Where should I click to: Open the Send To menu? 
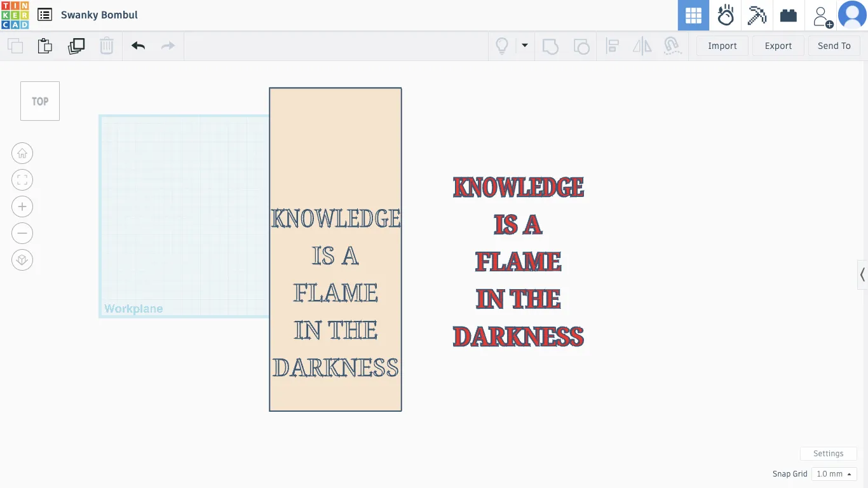[x=834, y=46]
